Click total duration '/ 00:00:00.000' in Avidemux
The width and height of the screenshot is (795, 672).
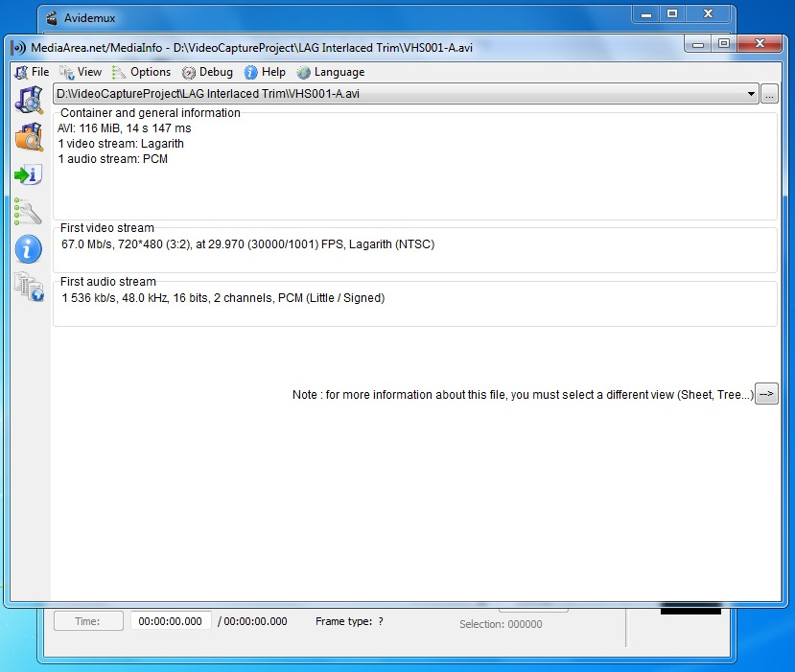[x=252, y=621]
